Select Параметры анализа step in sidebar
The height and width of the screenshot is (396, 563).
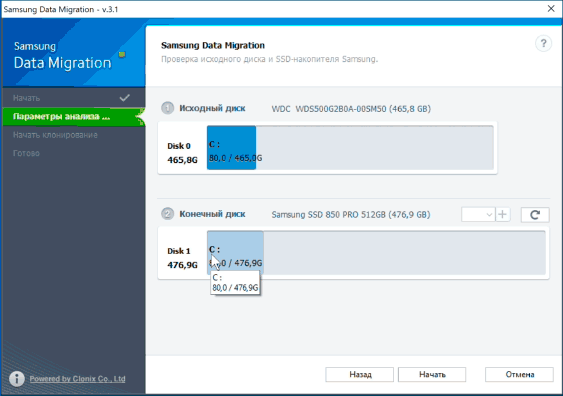(74, 116)
